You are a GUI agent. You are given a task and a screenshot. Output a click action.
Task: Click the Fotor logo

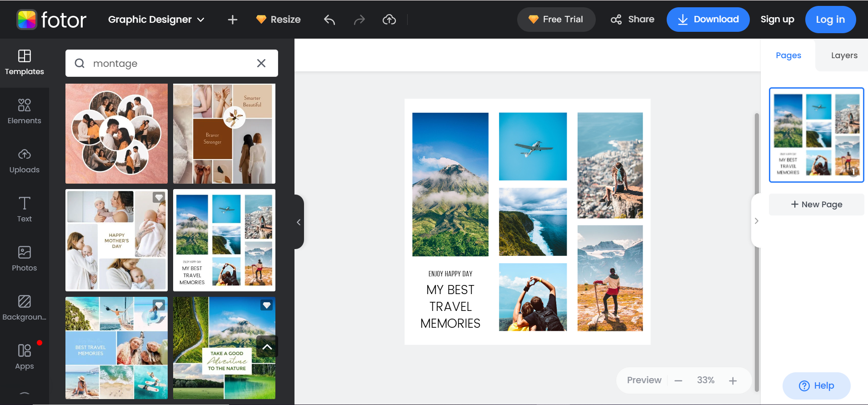pos(51,20)
